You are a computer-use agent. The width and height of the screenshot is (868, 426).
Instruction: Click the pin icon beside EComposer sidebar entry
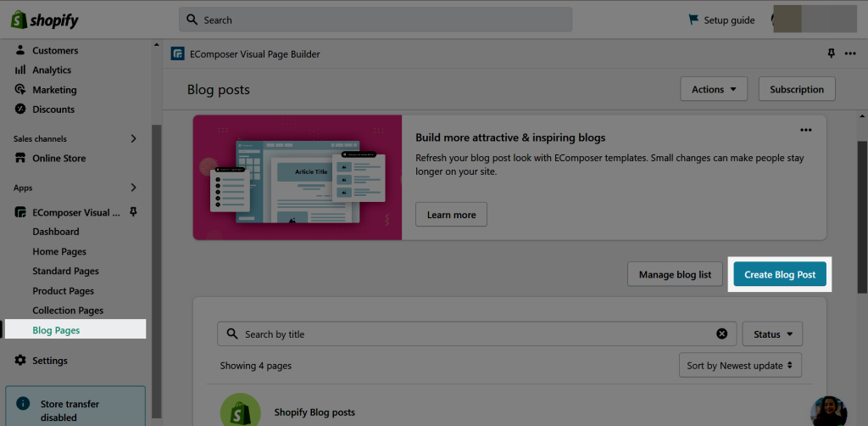click(133, 211)
